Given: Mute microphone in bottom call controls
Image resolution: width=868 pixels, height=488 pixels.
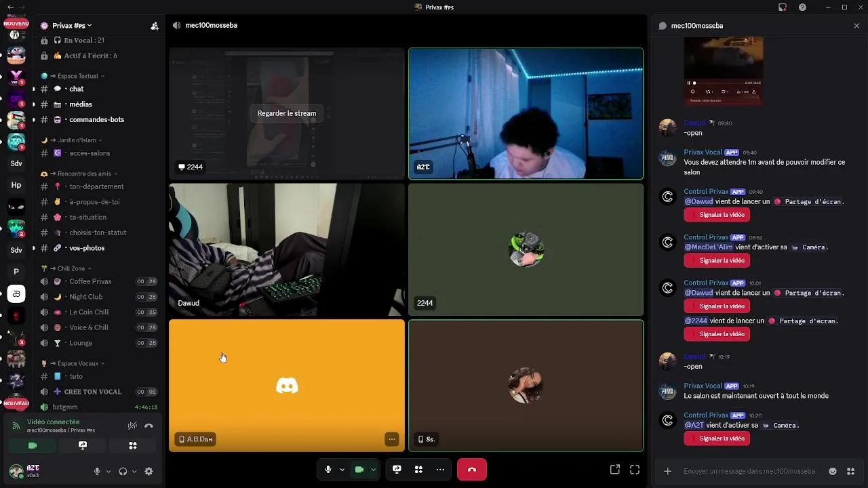Looking at the screenshot, I should (328, 470).
